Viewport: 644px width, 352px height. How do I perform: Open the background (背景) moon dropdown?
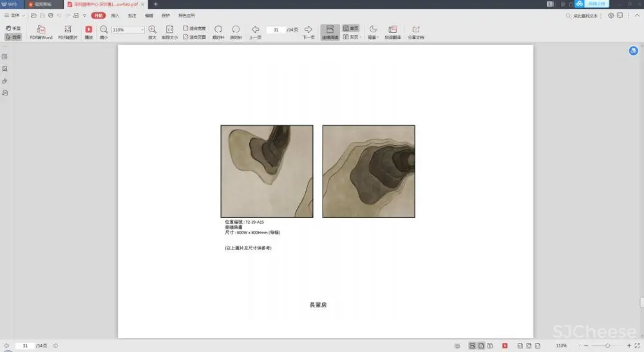[373, 32]
